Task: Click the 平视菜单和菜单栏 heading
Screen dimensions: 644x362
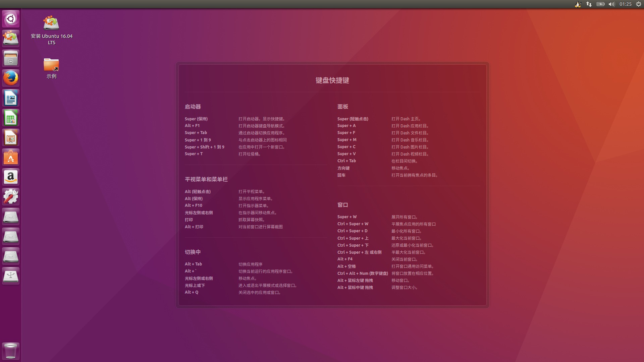Action: pos(206,179)
